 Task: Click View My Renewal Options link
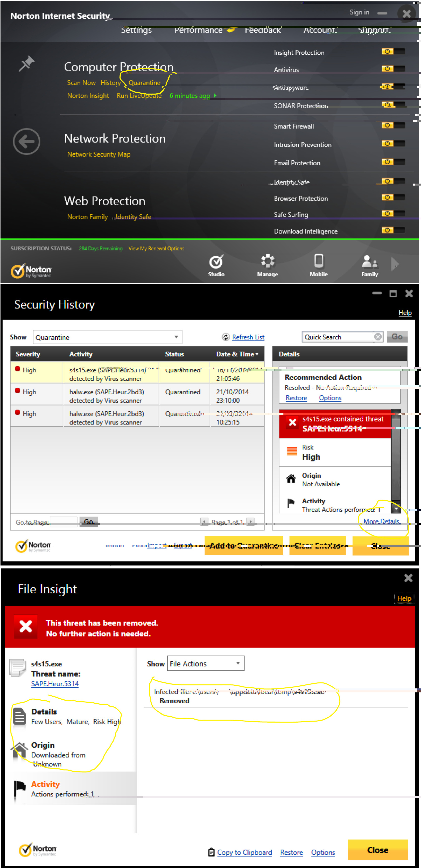click(x=156, y=248)
